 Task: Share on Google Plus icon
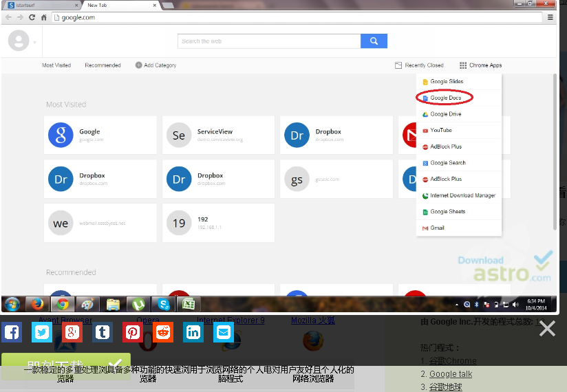[72, 332]
